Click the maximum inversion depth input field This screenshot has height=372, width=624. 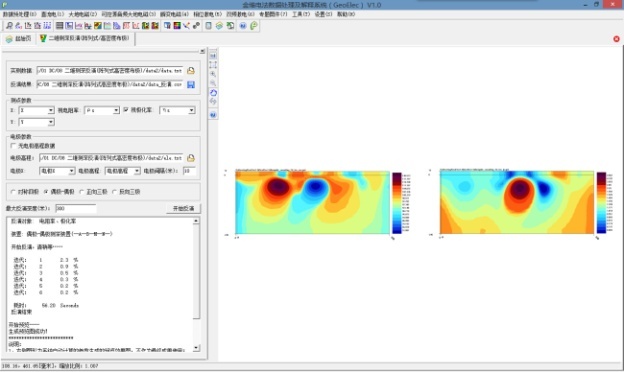[x=76, y=208]
